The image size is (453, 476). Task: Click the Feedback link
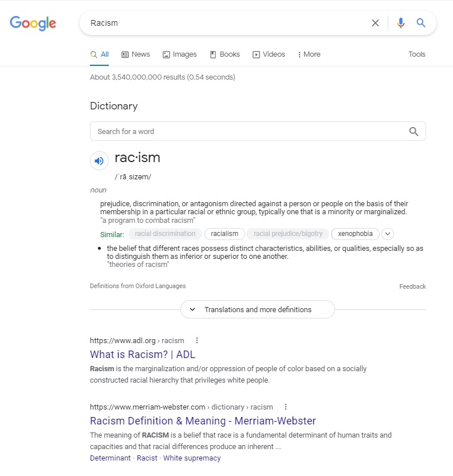click(x=412, y=286)
